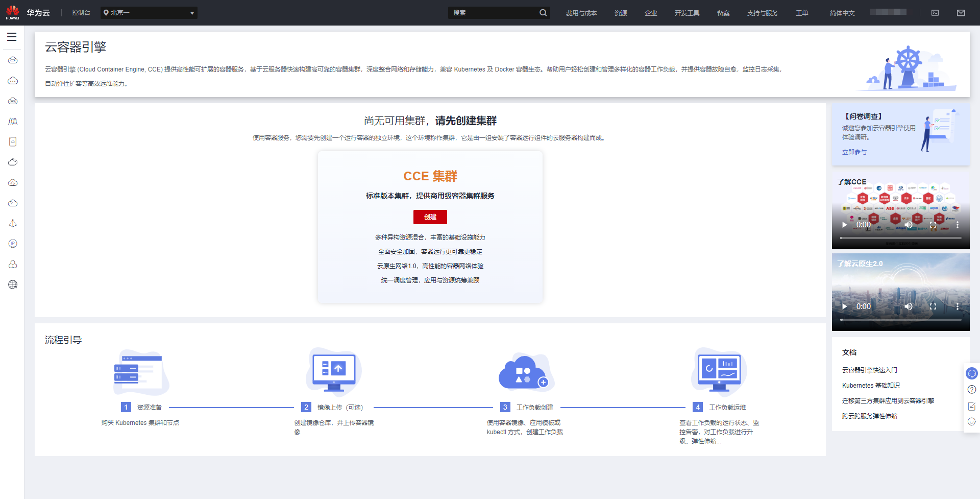
Task: Click the 了解云原生2.0 video progress bar
Action: (x=901, y=320)
